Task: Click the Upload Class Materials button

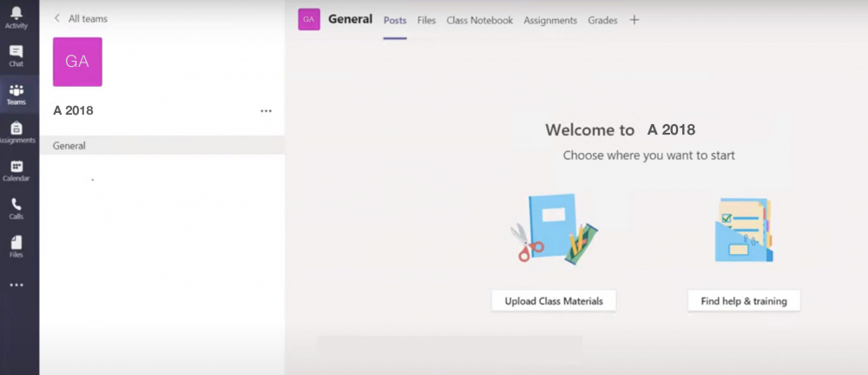Action: [554, 301]
